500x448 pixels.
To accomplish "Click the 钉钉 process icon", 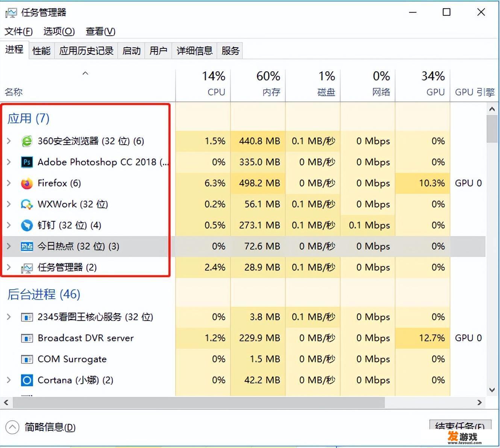I will (27, 226).
